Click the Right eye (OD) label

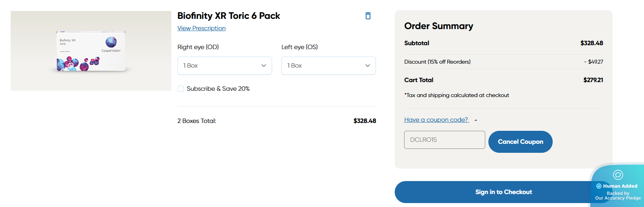tap(198, 47)
